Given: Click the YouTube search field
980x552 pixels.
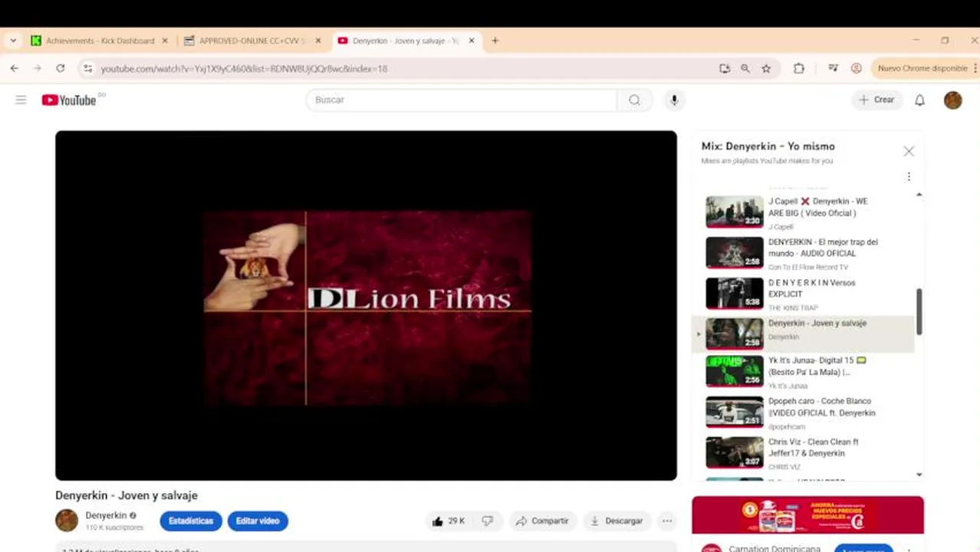Looking at the screenshot, I should point(462,100).
